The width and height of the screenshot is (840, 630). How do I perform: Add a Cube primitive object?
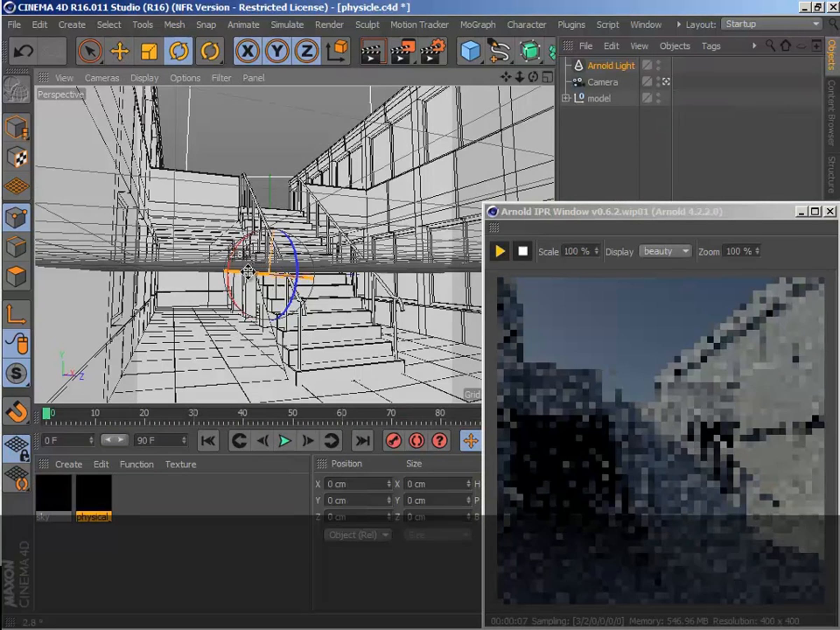pos(470,51)
